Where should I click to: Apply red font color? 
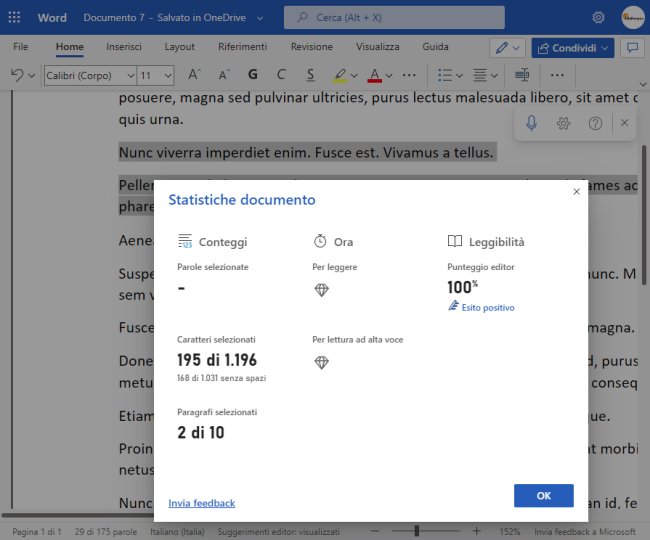tap(374, 75)
